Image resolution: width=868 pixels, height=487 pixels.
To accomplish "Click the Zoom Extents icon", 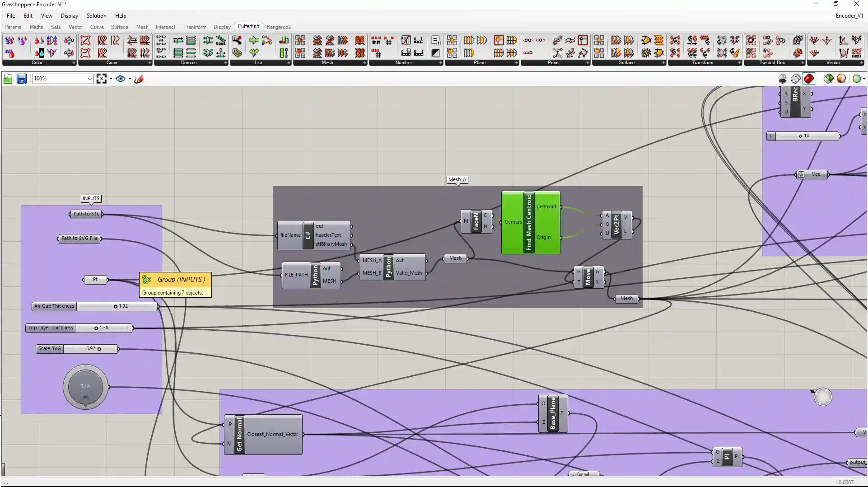I will tap(102, 79).
